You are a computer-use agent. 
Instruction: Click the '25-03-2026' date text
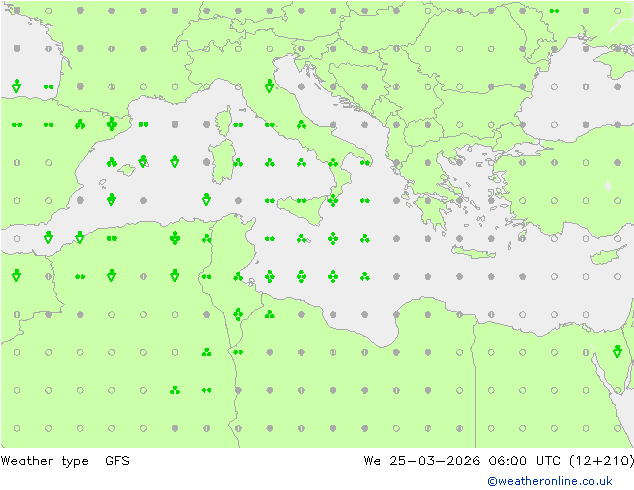(435, 460)
